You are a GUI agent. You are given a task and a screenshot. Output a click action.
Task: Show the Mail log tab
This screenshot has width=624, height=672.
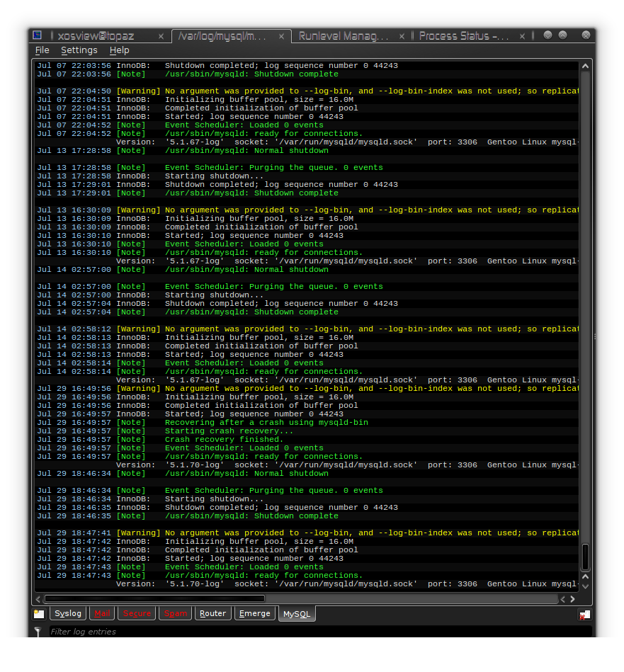pos(102,613)
